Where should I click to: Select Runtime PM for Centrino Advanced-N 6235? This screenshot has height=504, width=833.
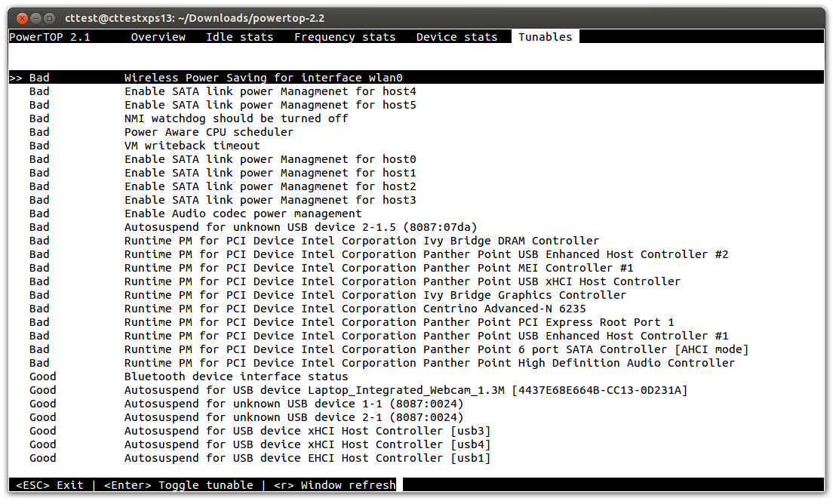(x=416, y=309)
